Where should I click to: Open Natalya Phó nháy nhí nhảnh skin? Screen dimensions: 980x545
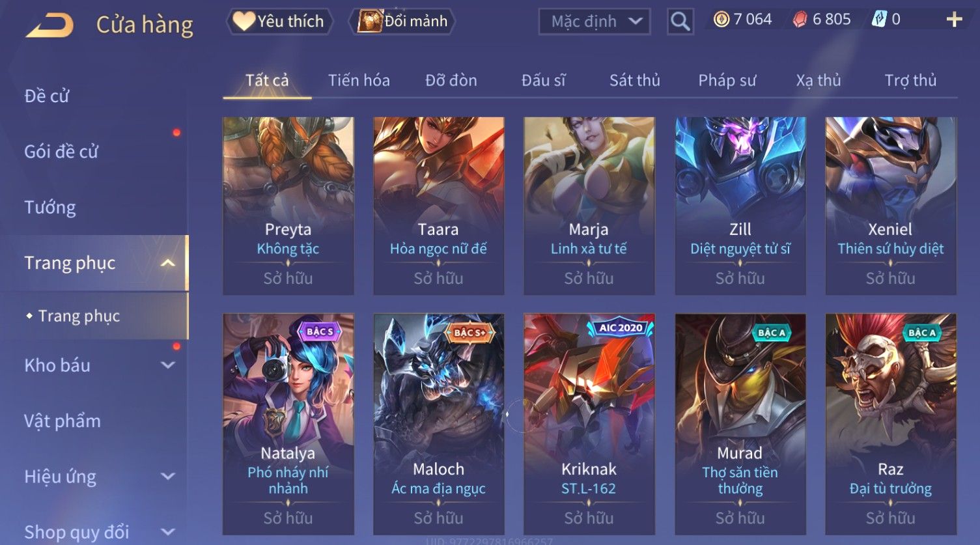pyautogui.click(x=288, y=424)
